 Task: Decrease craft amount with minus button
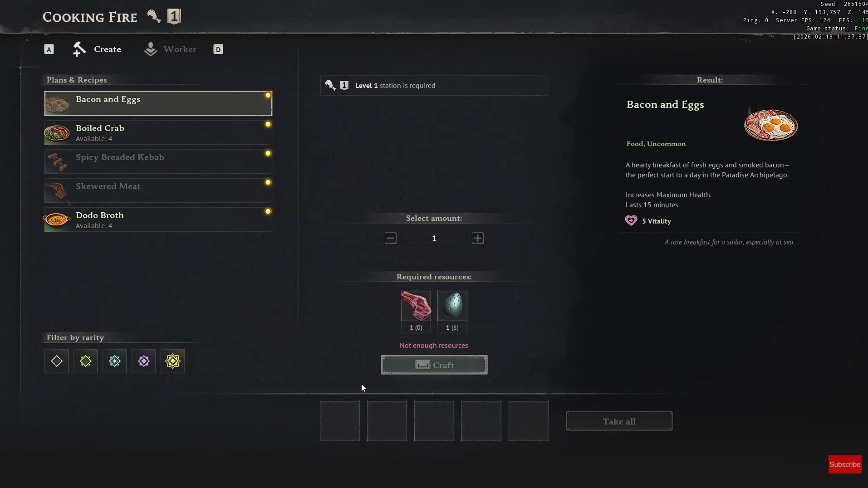click(391, 238)
